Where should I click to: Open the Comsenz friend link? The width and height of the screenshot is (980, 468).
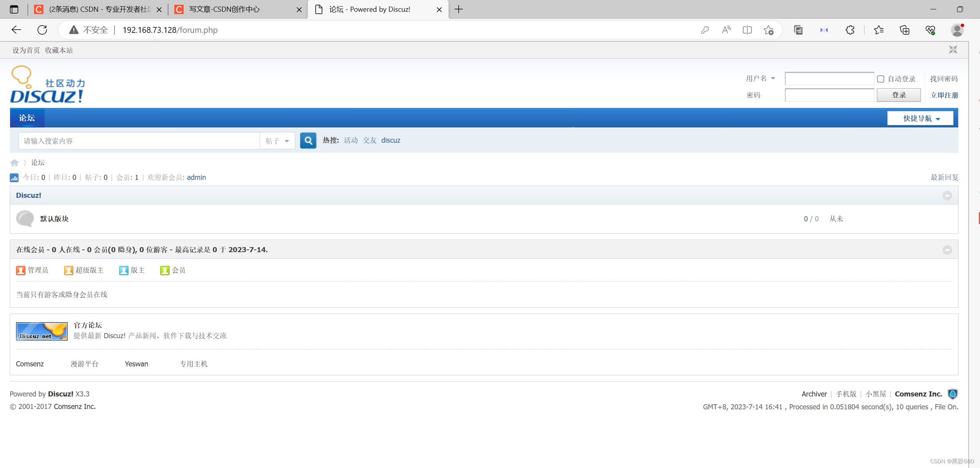point(30,364)
